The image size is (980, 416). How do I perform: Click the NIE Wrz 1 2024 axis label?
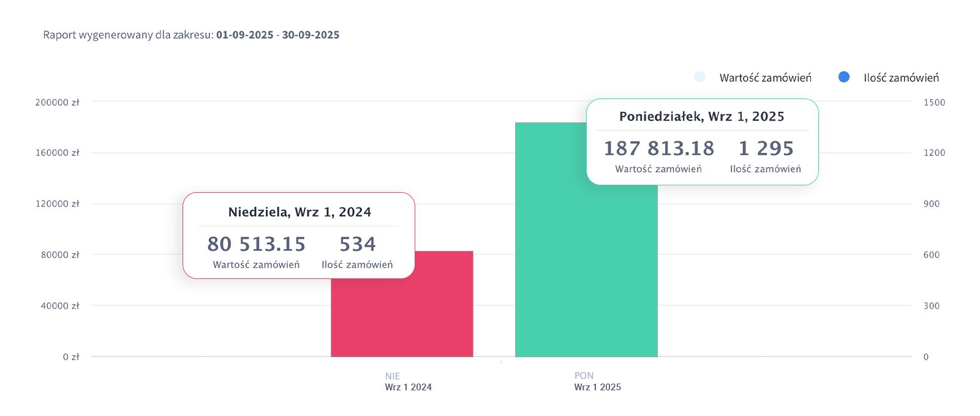(x=408, y=382)
